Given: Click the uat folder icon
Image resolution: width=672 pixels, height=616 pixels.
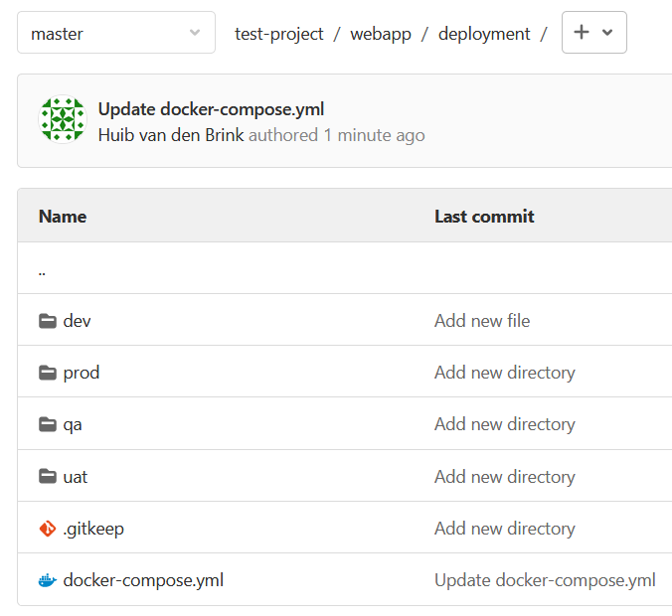Looking at the screenshot, I should pos(48,477).
